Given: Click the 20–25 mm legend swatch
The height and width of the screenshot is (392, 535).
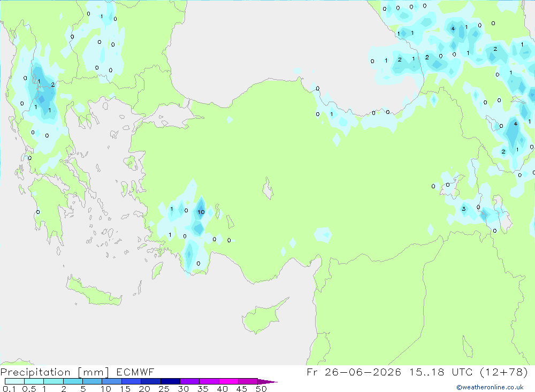Looking at the screenshot, I should (151, 381).
